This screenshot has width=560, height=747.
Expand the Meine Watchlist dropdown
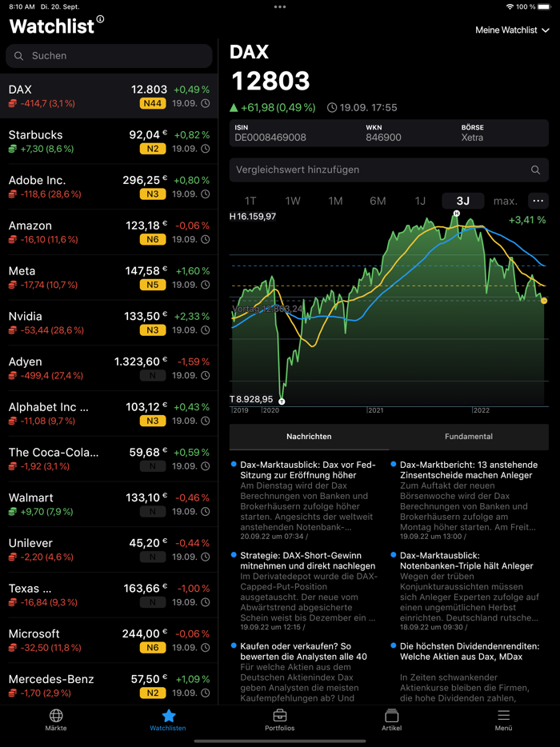point(512,30)
